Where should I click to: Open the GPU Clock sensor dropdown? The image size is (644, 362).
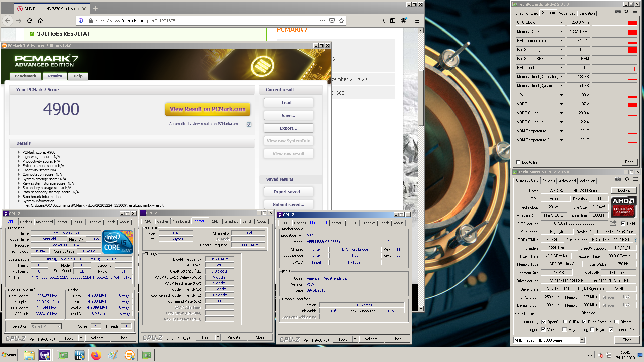(561, 22)
